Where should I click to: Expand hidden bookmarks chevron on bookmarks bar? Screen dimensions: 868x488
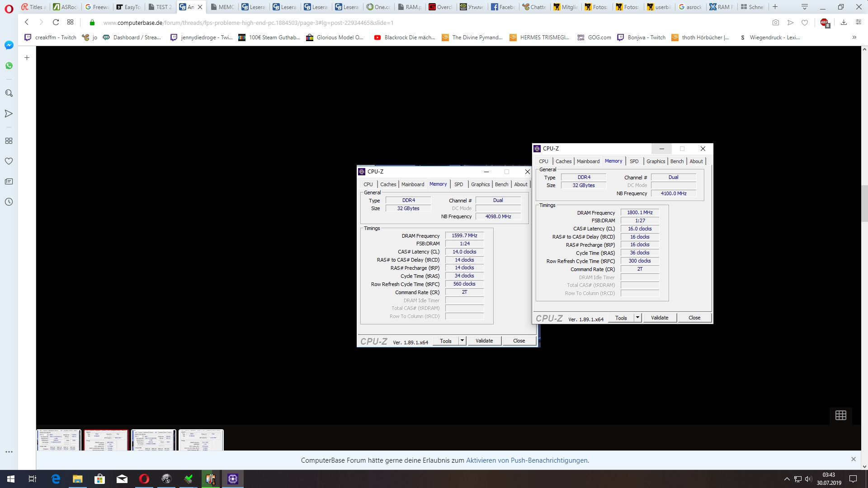(854, 38)
